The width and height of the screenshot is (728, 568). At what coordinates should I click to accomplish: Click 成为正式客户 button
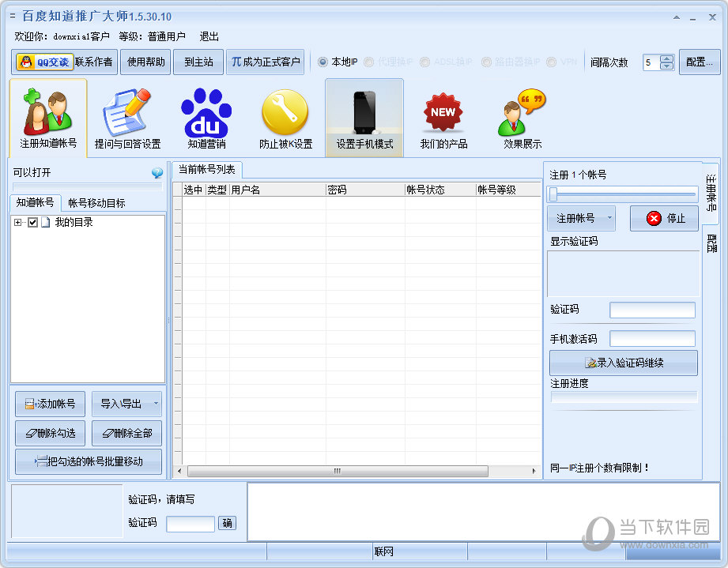tap(265, 62)
